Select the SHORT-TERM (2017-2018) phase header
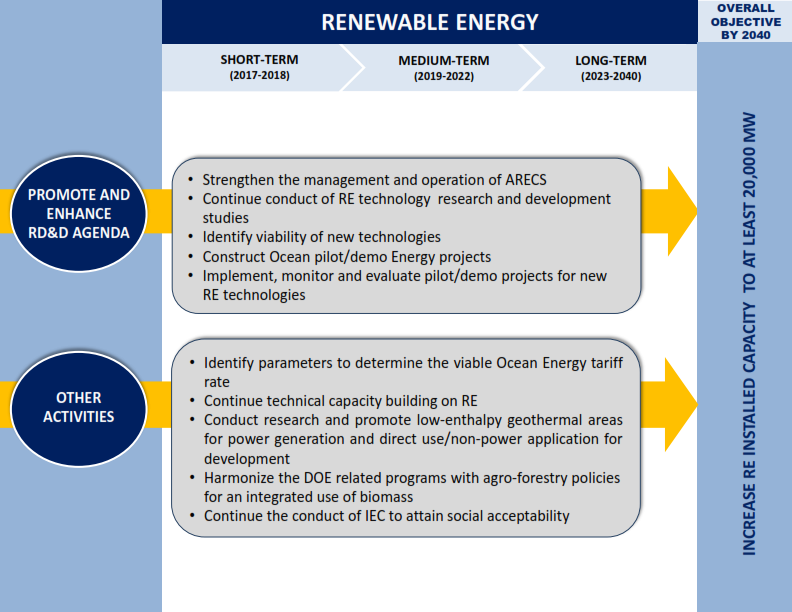792x612 pixels. pos(260,67)
